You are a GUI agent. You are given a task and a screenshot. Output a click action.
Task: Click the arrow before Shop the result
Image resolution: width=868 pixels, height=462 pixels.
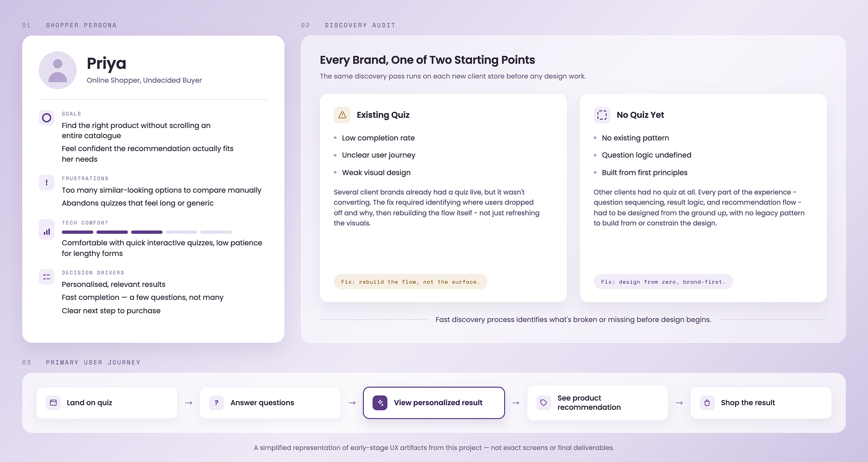pyautogui.click(x=679, y=403)
